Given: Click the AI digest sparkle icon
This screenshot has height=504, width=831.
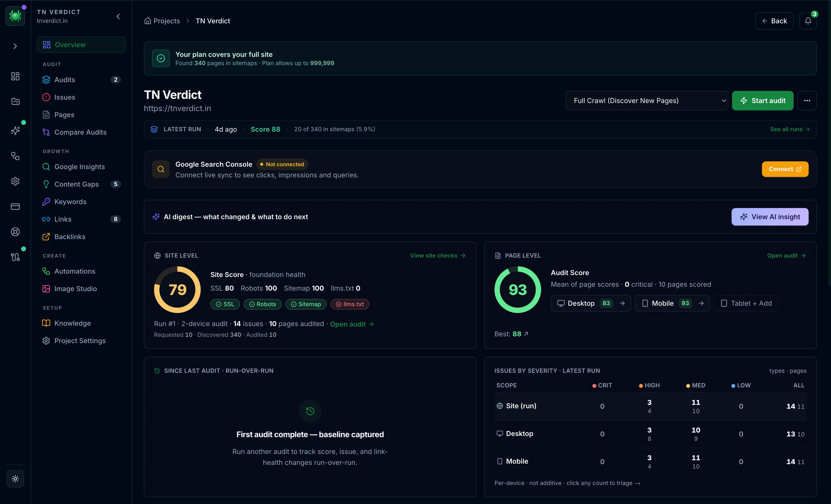Looking at the screenshot, I should coord(156,217).
